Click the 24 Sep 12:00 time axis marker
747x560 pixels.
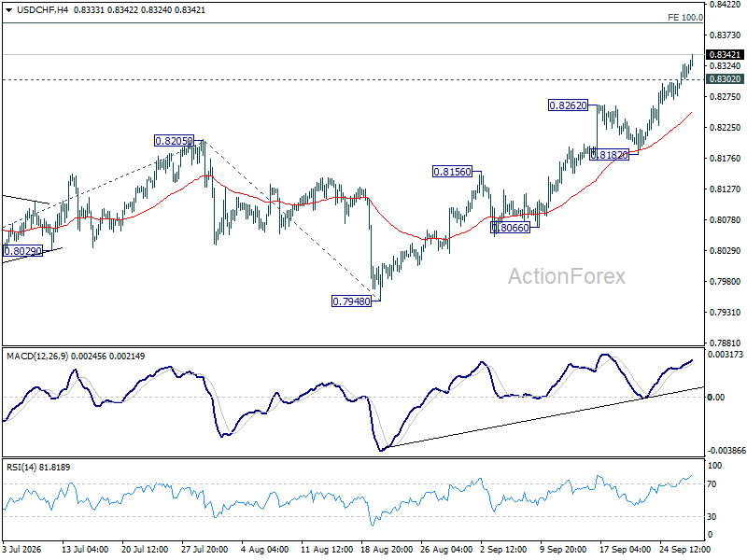[685, 549]
